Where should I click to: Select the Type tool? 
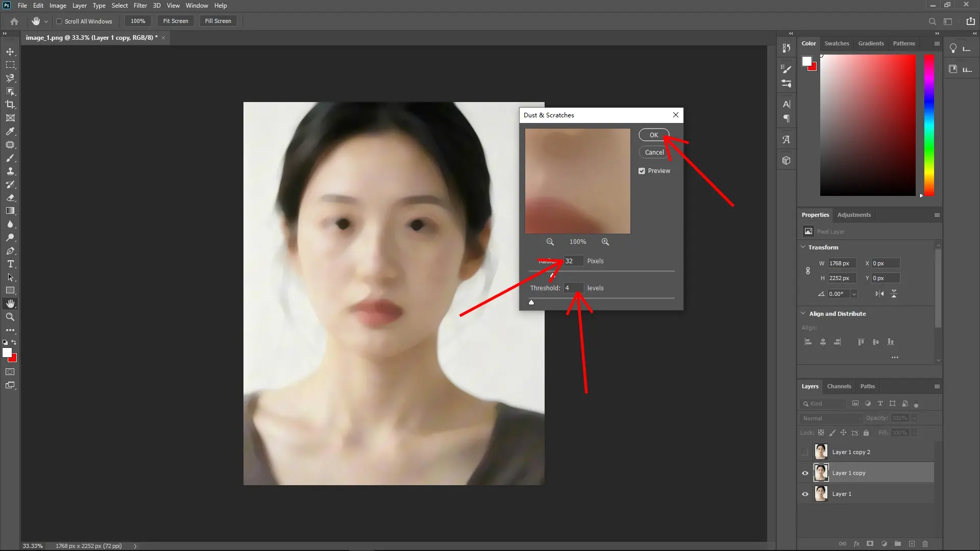[10, 264]
